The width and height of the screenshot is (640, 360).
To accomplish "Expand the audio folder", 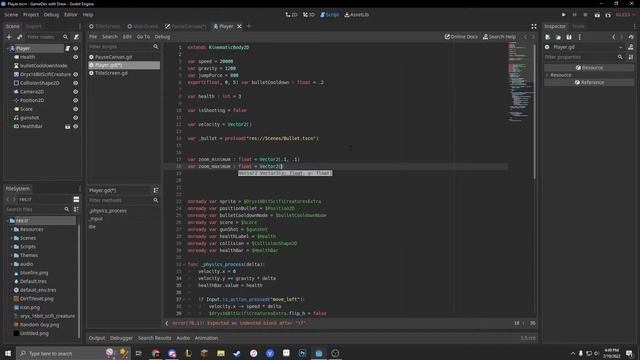I will click(x=12, y=264).
